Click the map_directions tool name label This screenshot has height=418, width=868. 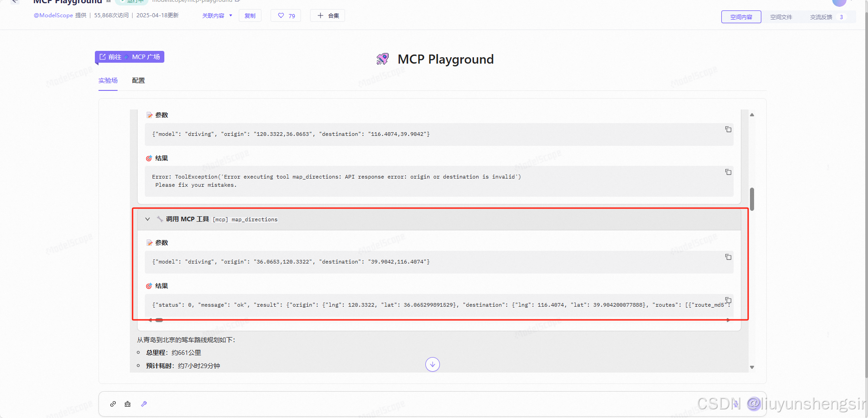point(254,219)
